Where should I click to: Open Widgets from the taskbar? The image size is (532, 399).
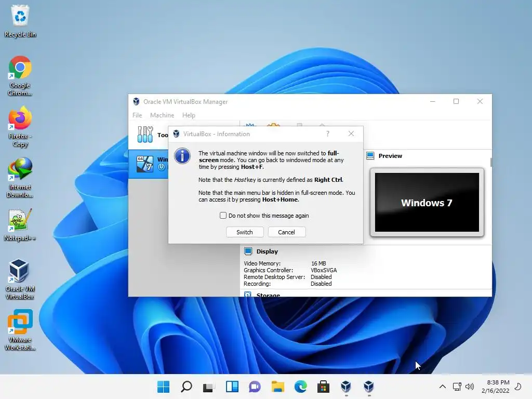(x=232, y=387)
